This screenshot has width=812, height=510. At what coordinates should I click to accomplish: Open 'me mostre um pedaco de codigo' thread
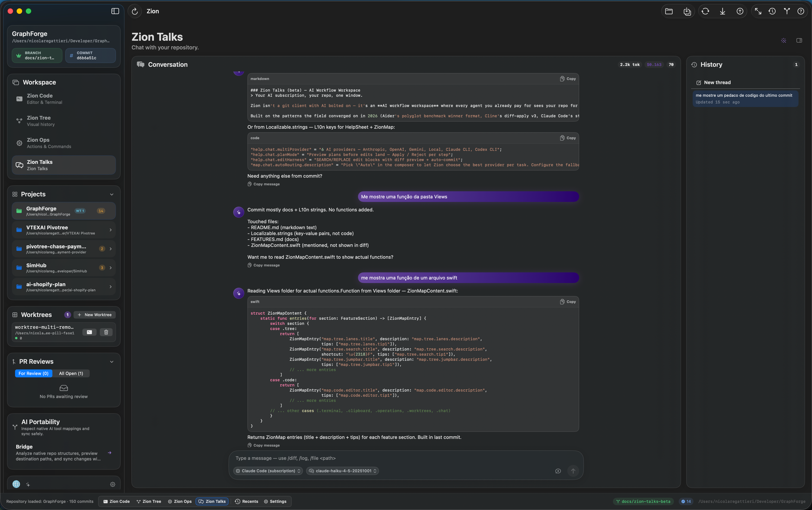(x=745, y=98)
